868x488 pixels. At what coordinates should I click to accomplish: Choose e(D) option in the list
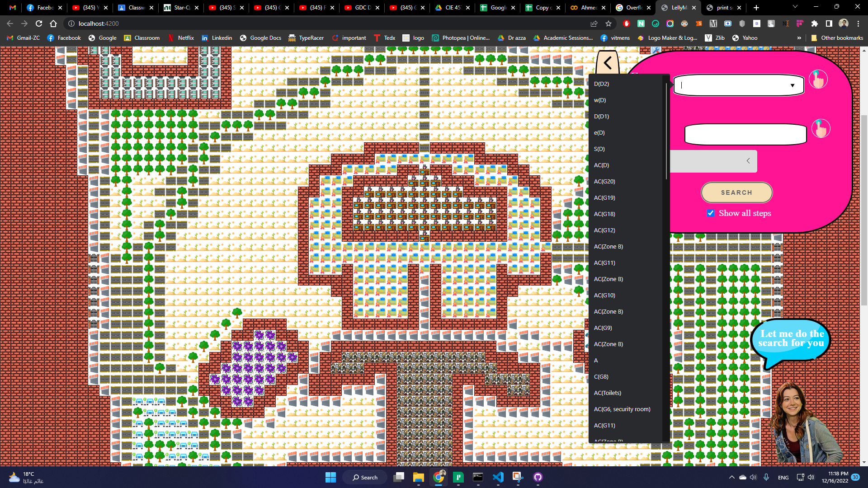click(x=626, y=133)
